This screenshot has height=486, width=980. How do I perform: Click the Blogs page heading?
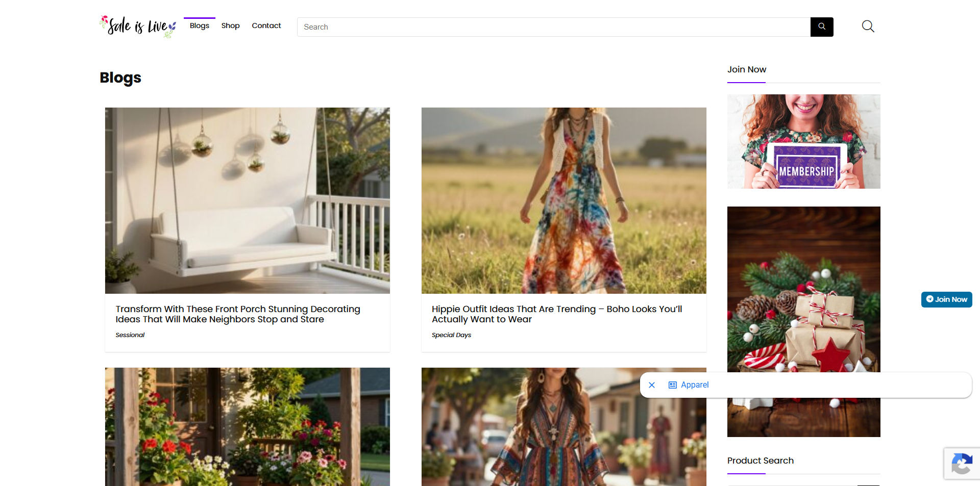pyautogui.click(x=120, y=78)
